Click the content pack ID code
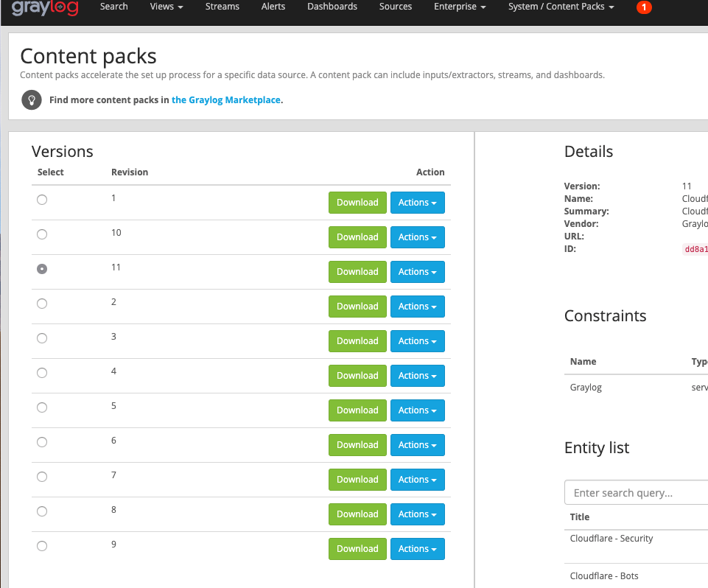Image resolution: width=708 pixels, height=588 pixels. [695, 249]
